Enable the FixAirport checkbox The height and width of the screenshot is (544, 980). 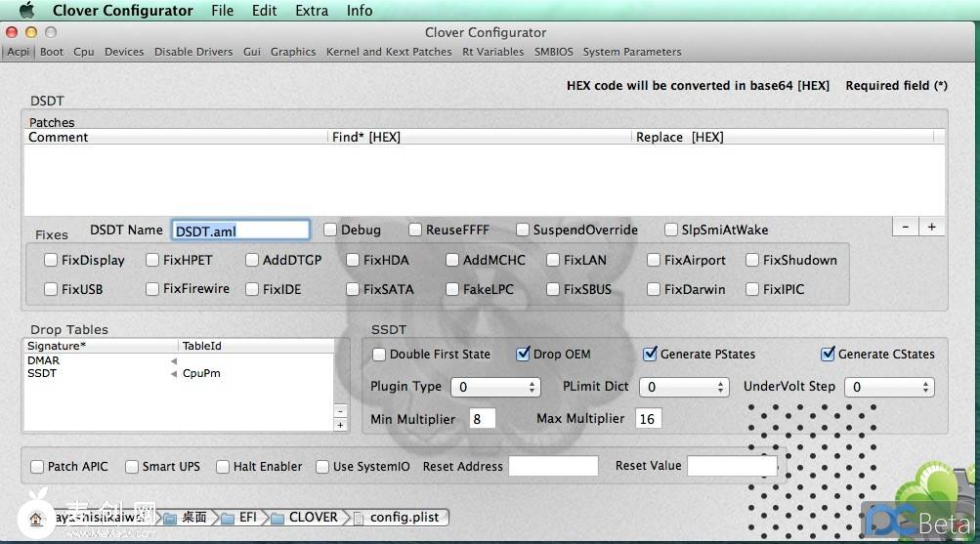pyautogui.click(x=653, y=260)
